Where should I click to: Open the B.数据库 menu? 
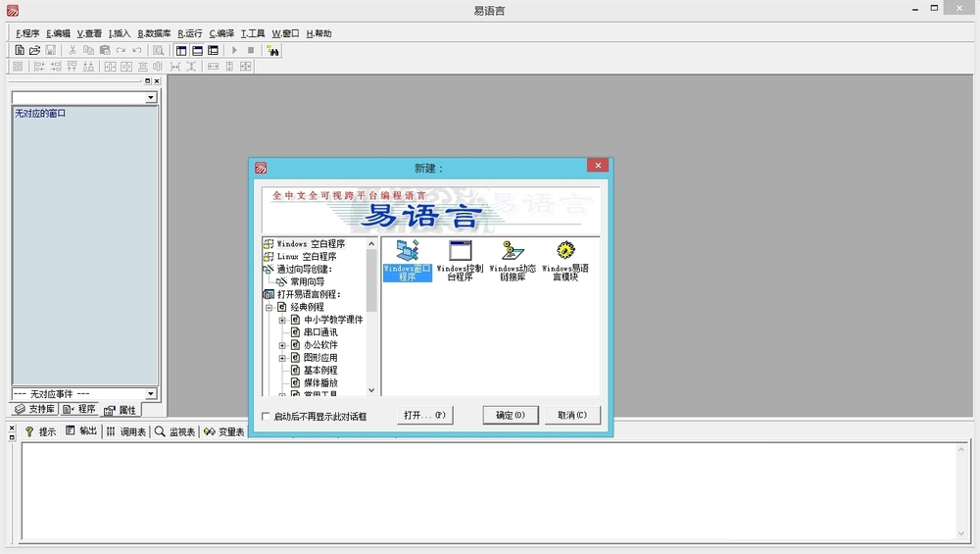click(155, 33)
